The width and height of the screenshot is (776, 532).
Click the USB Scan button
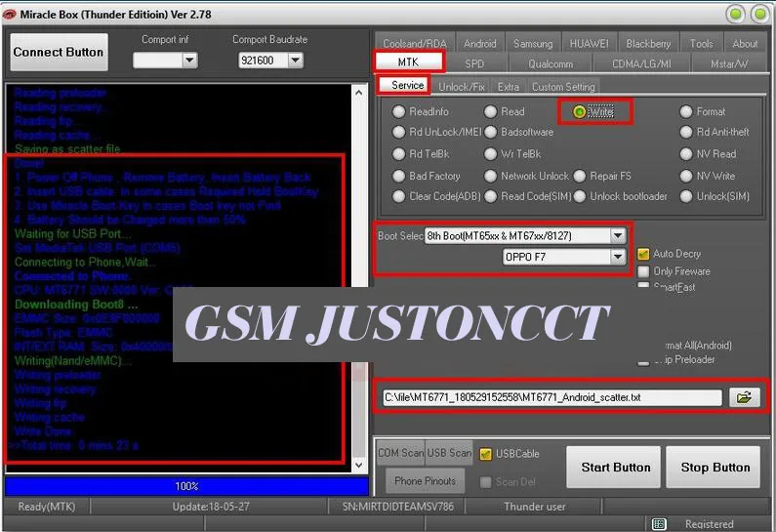click(449, 453)
